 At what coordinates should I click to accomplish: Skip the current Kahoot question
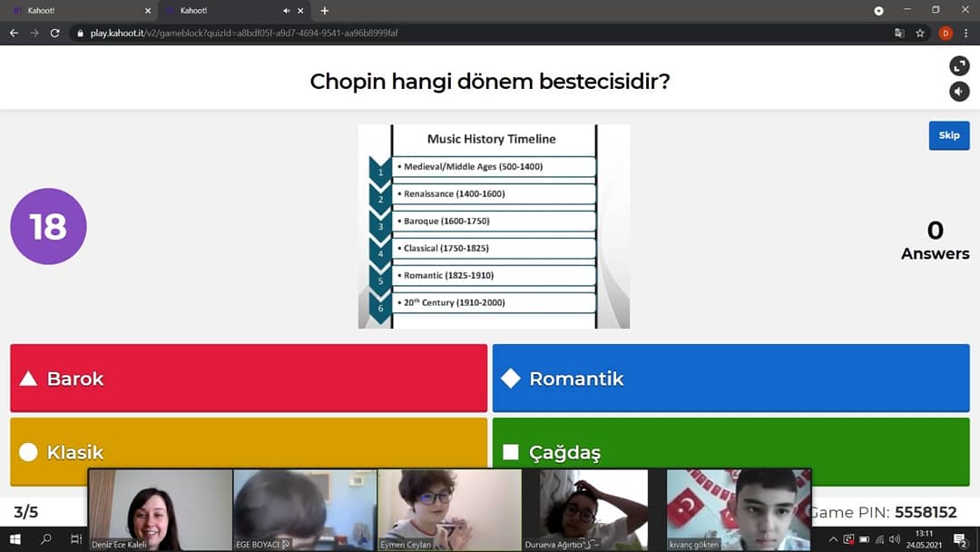949,135
